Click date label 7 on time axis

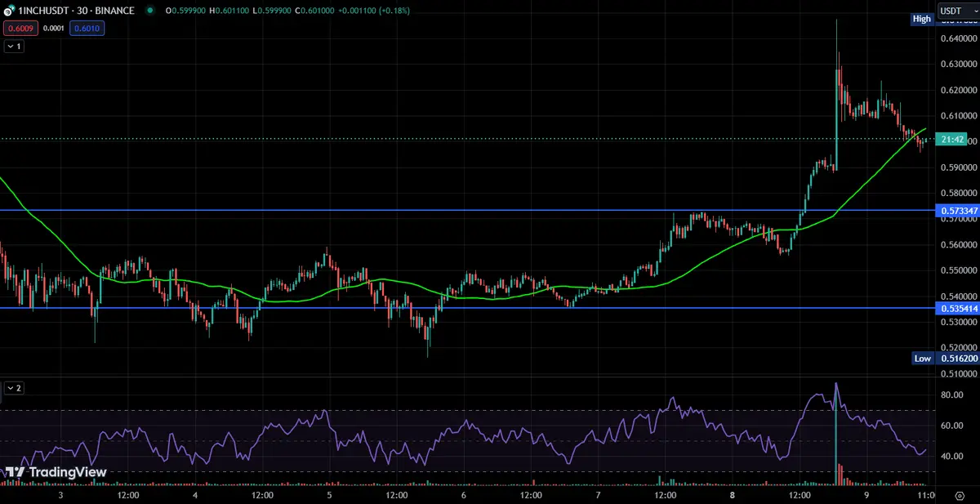598,495
